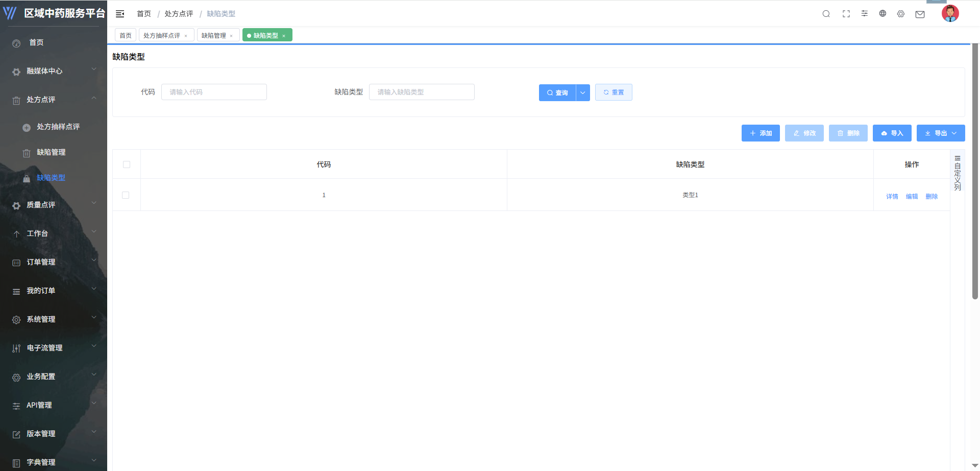Click the 字典管理 sidebar icon
This screenshot has width=980, height=471.
16,463
